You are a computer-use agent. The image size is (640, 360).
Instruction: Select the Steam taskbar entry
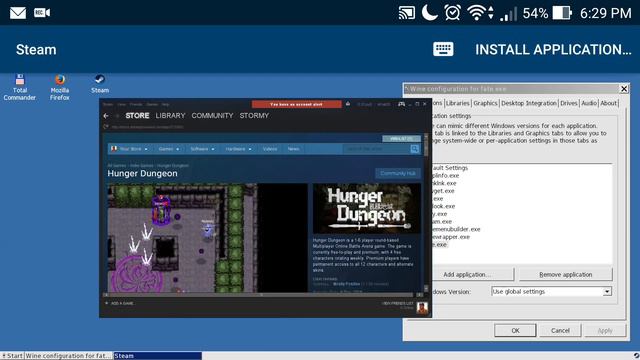(158, 356)
